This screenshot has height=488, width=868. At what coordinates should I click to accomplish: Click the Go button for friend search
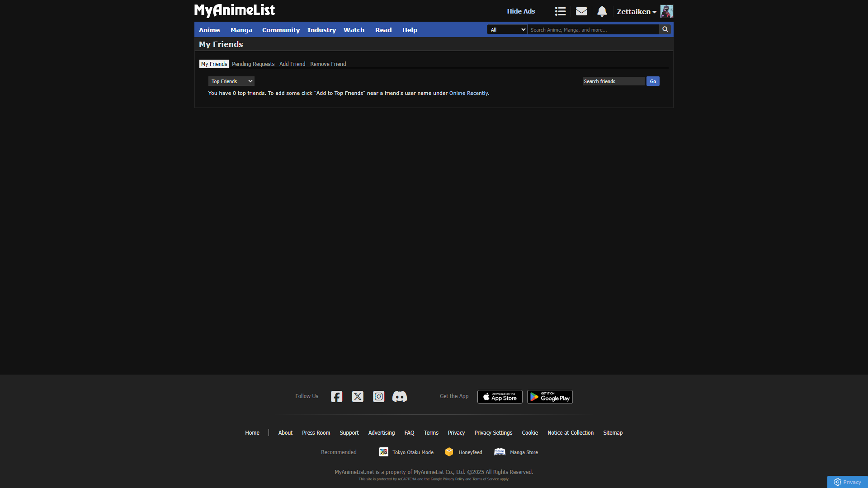point(653,81)
